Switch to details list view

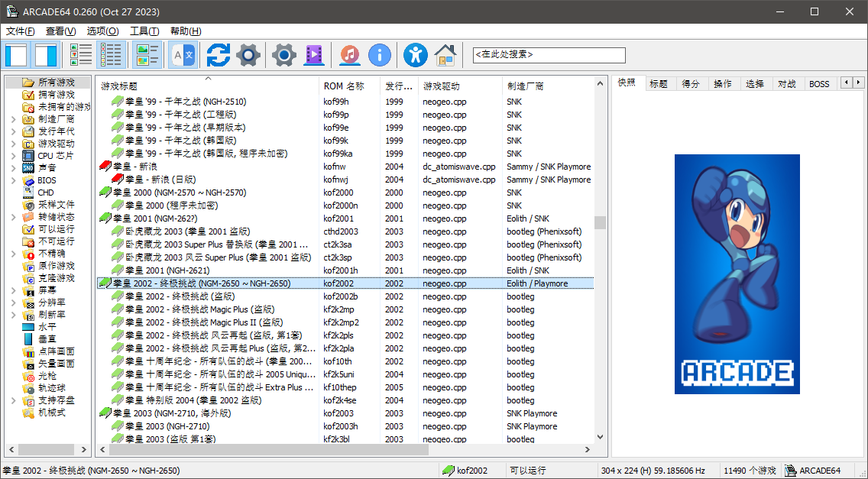coord(111,55)
